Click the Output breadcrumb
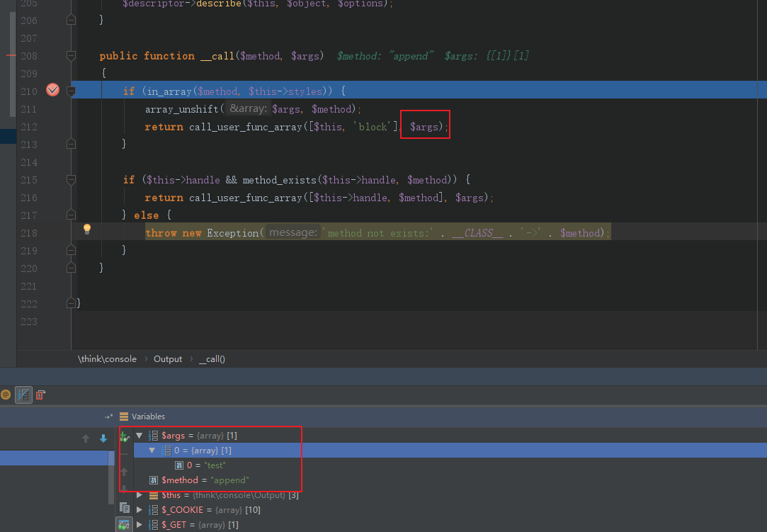 coord(168,358)
